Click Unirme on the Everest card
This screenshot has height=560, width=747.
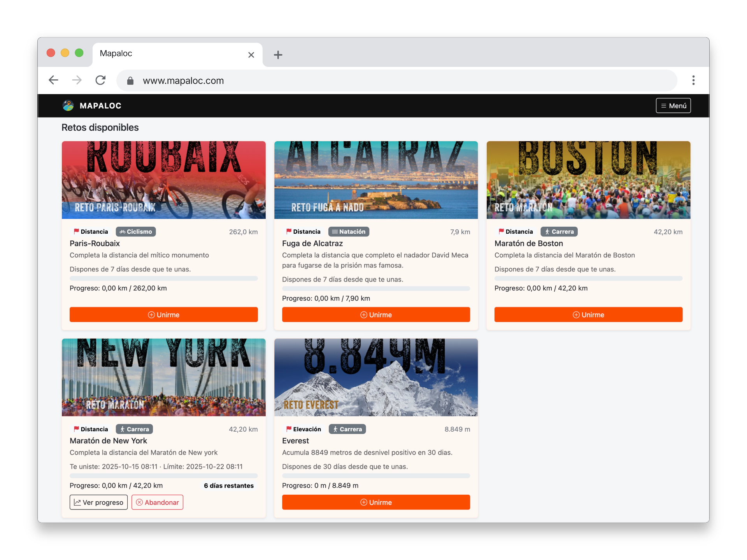point(376,502)
